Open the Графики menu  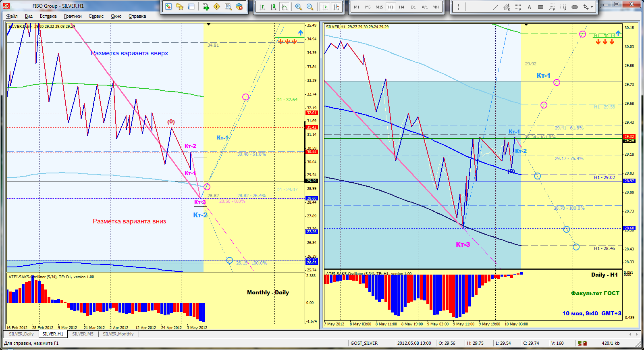(x=73, y=16)
